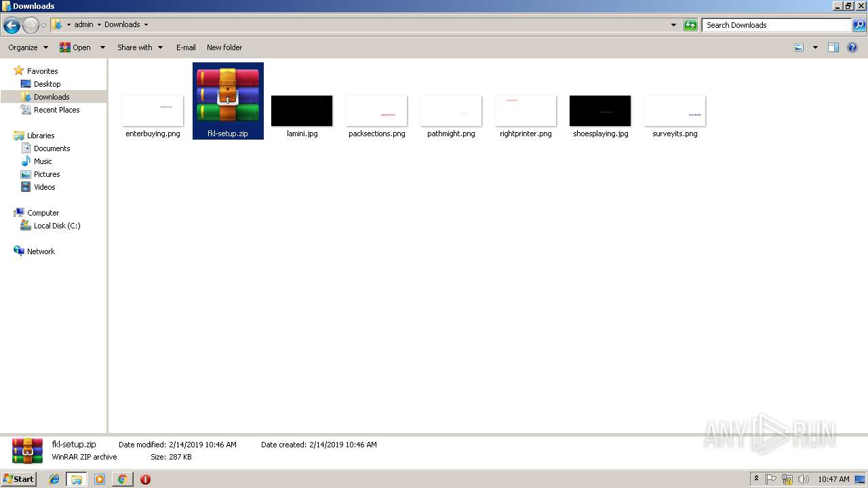Select Computer in the navigation pane
This screenshot has width=868, height=488.
coord(43,213)
